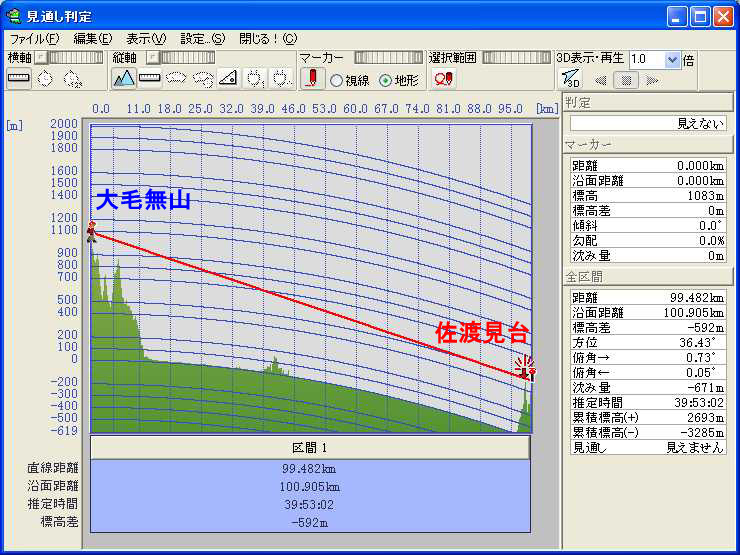Click the 沈み量 -671m value

pos(705,387)
